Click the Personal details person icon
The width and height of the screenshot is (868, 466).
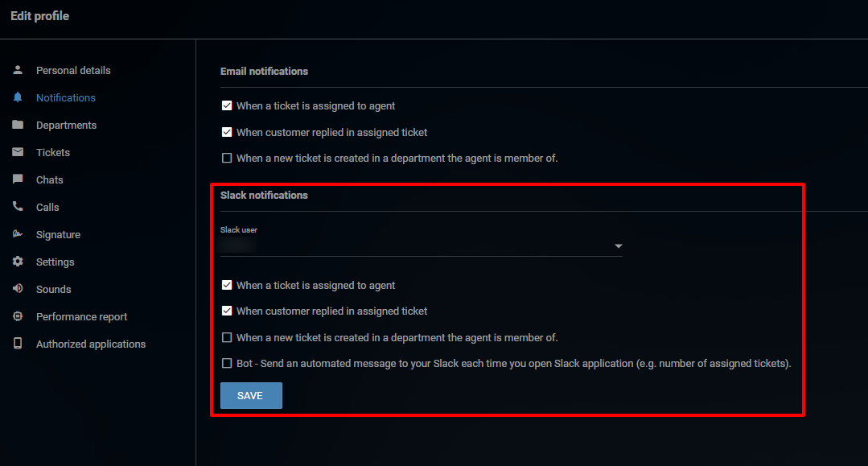18,70
